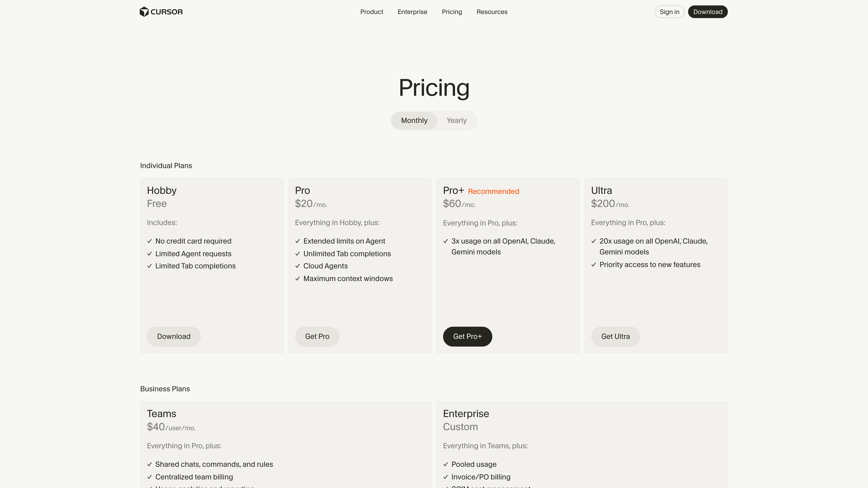Click the Pricing page title

pos(434,88)
